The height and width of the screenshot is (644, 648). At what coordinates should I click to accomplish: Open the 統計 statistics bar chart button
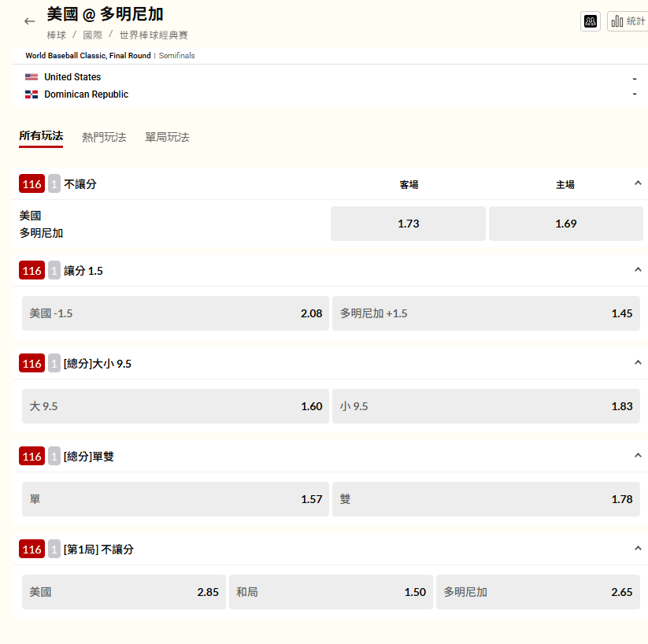[628, 21]
